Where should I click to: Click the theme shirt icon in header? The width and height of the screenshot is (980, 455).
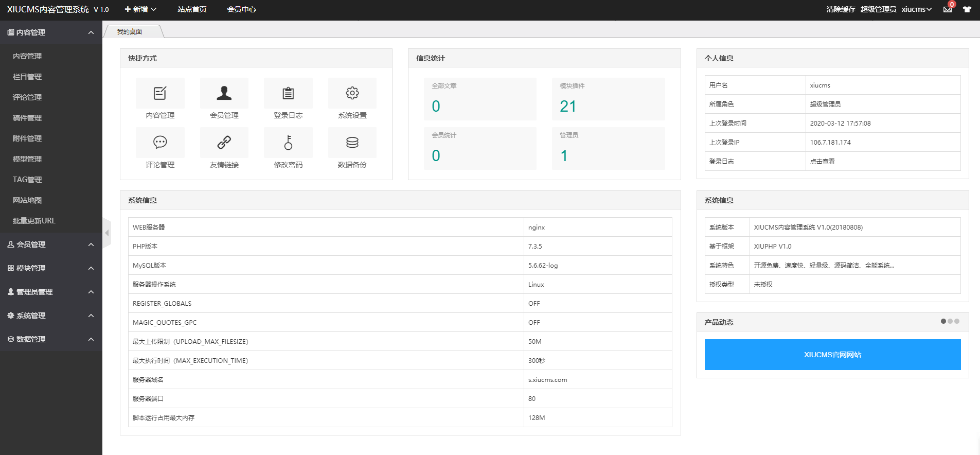point(967,9)
